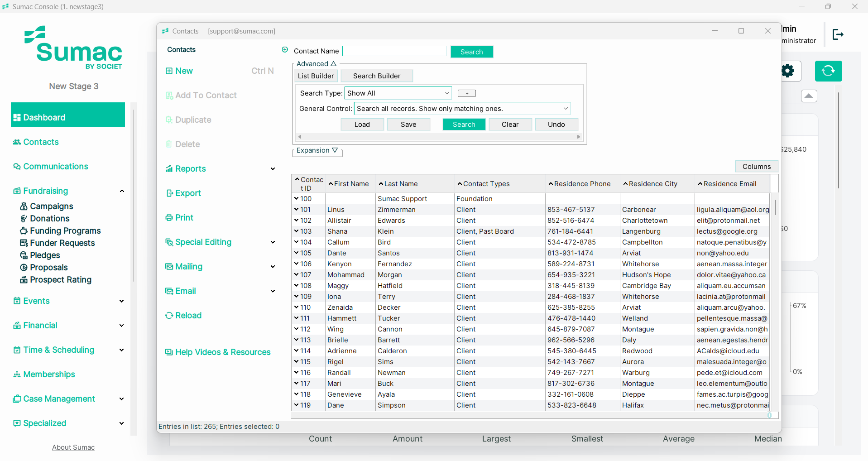Click the Fundraising icon in sidebar
Viewport: 868px width, 461px height.
tap(17, 191)
